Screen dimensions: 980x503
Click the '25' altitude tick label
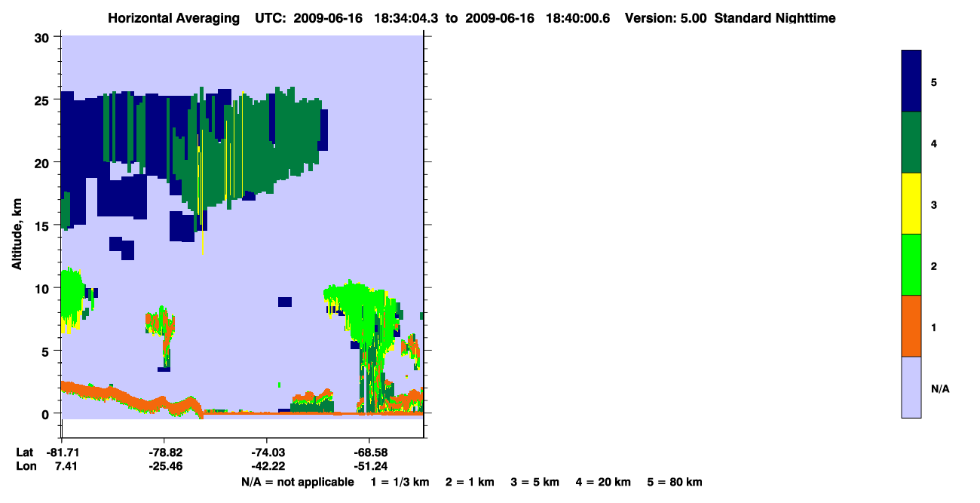[x=43, y=100]
